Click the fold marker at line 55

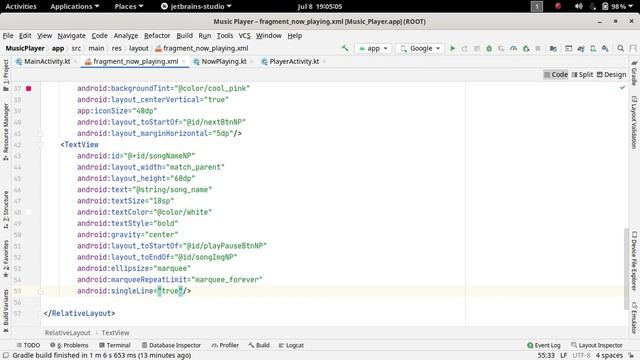tap(40, 291)
